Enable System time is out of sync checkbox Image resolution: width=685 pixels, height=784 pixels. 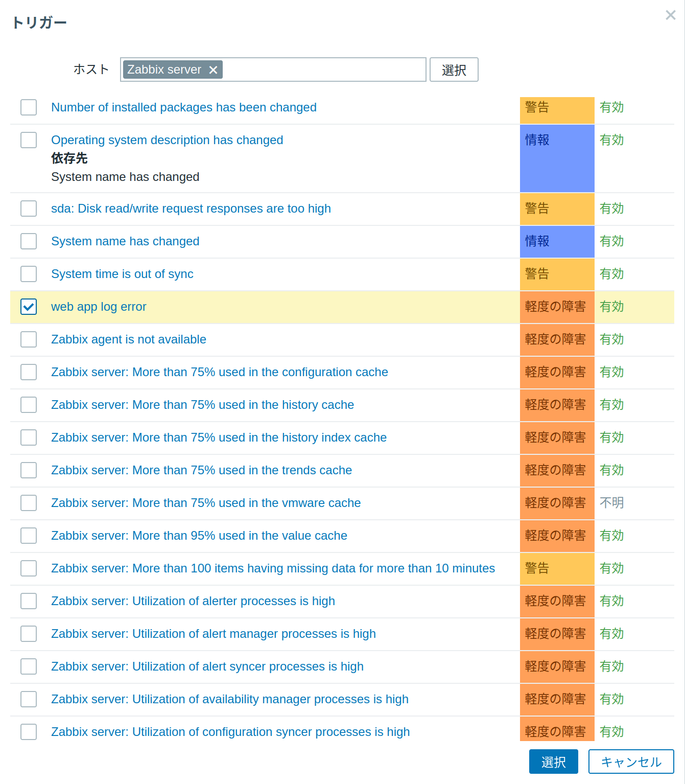click(x=29, y=274)
